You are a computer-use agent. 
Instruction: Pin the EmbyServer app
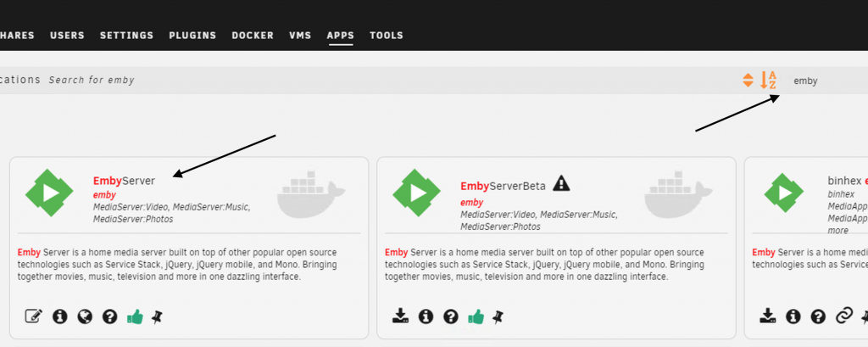(157, 316)
